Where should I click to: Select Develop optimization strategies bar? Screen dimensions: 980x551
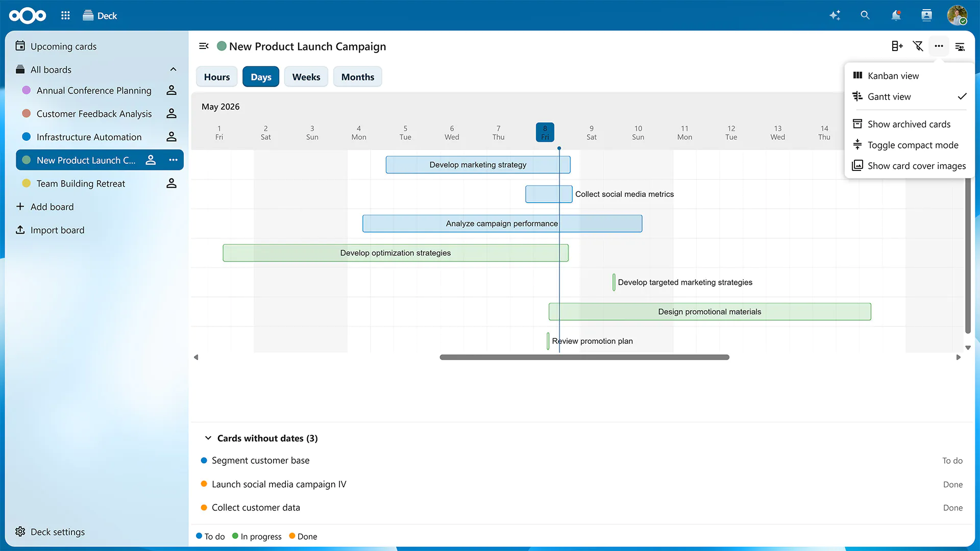[396, 253]
